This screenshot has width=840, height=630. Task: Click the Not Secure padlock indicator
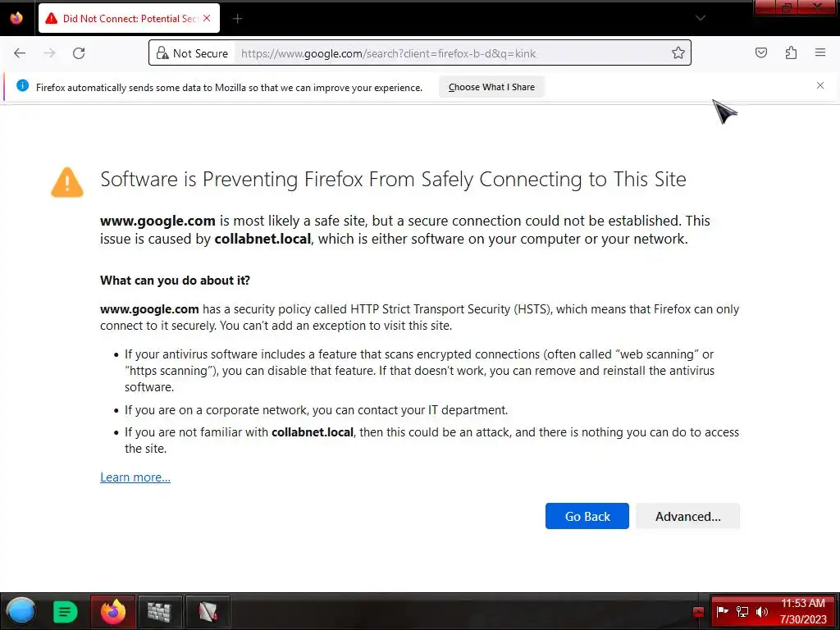tap(192, 53)
